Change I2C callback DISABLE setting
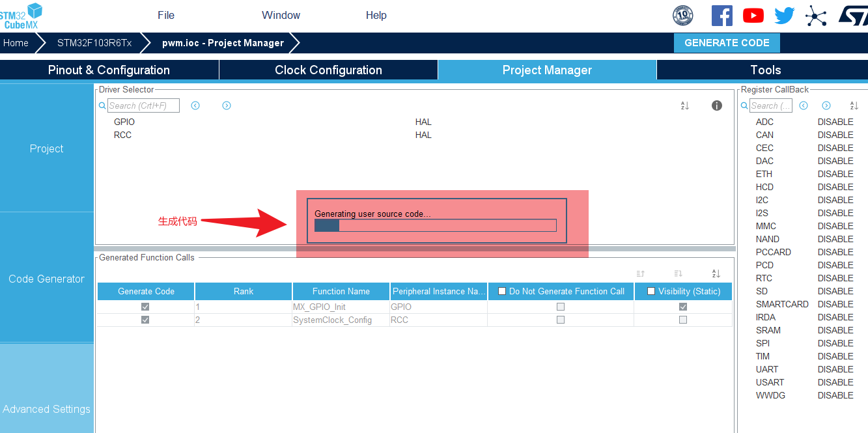Viewport: 868px width, 433px height. pyautogui.click(x=835, y=200)
